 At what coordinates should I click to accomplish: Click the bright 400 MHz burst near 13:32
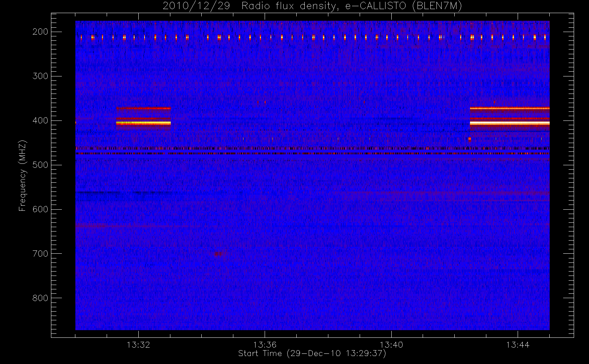point(143,123)
